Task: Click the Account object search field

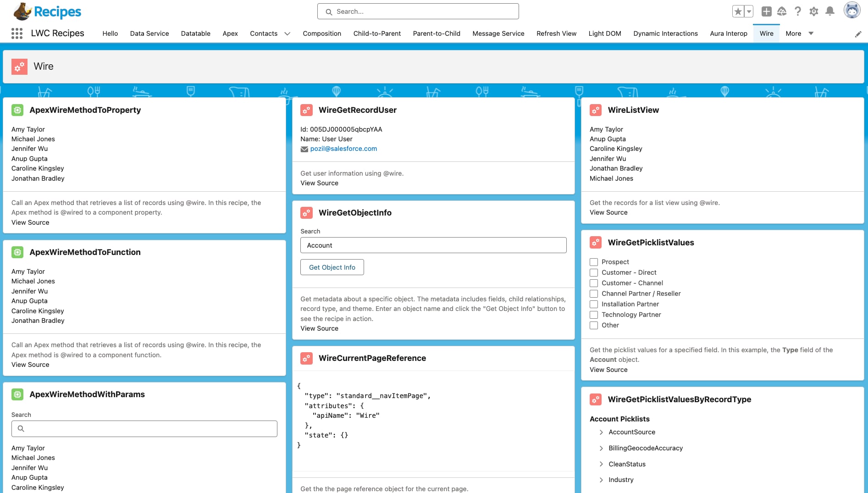Action: tap(433, 245)
